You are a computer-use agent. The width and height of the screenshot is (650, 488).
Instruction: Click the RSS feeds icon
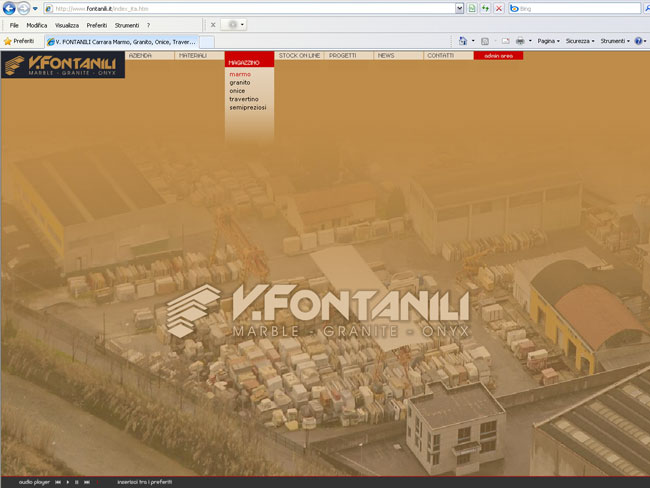coord(485,41)
